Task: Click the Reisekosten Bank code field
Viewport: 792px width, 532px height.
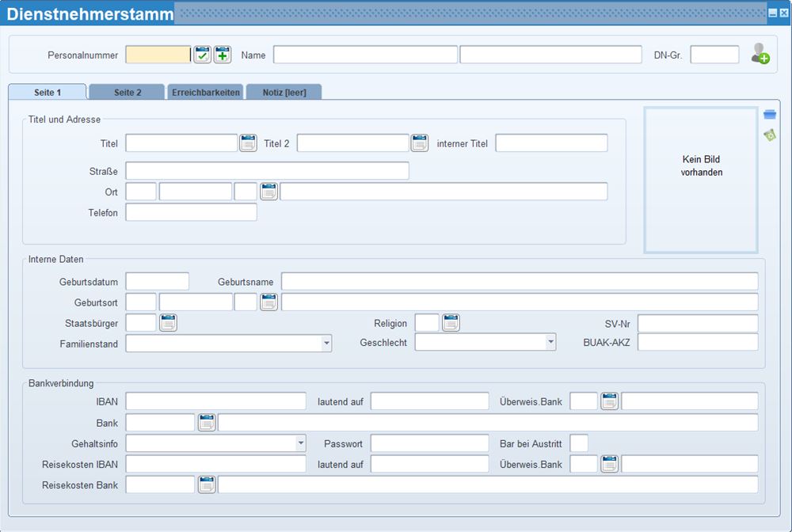Action: 160,484
